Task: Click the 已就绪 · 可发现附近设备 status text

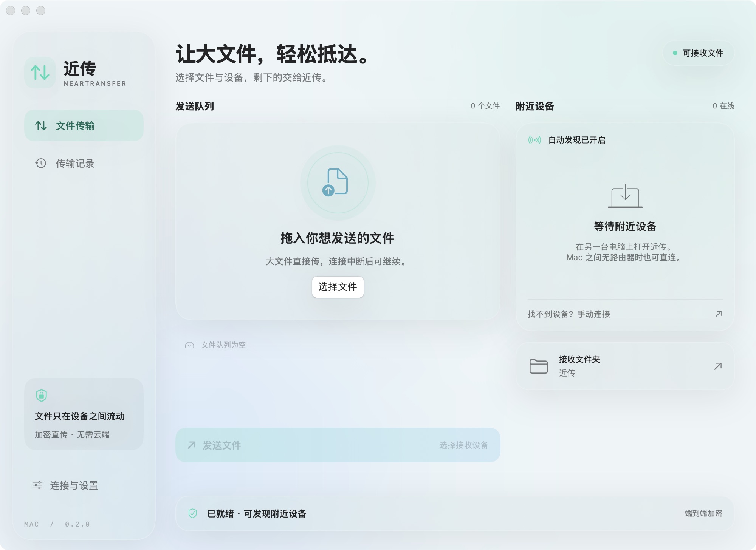Action: 257,513
